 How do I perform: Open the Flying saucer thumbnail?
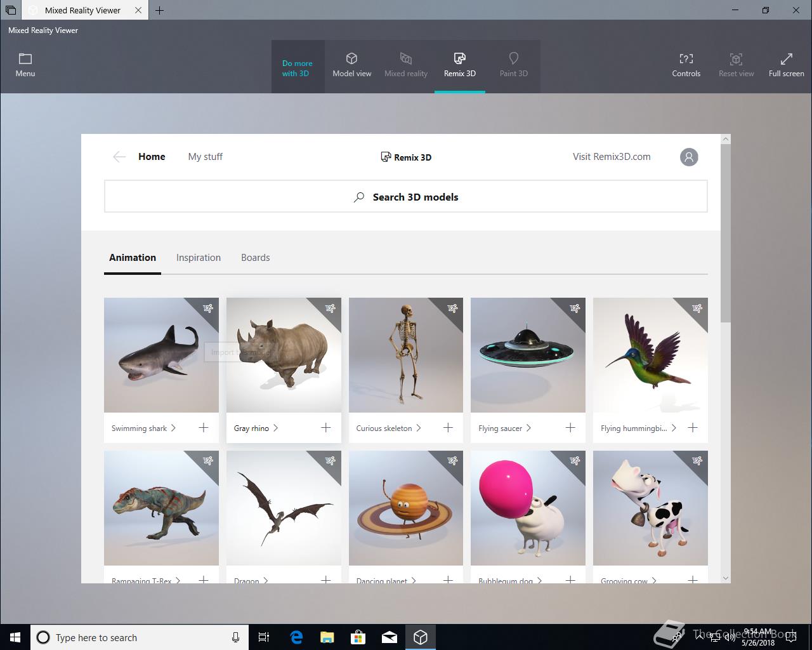[x=528, y=355]
